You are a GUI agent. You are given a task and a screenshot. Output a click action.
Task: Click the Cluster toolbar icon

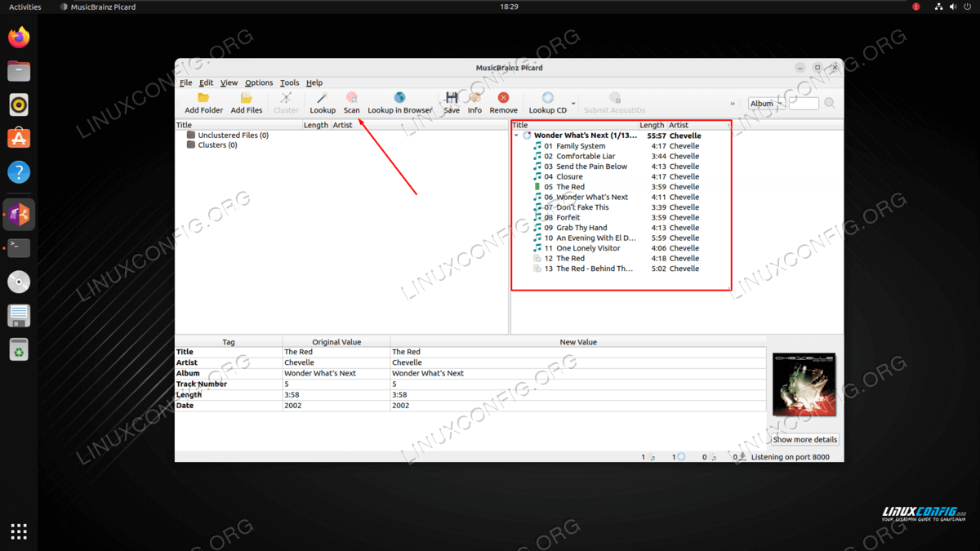pos(286,98)
